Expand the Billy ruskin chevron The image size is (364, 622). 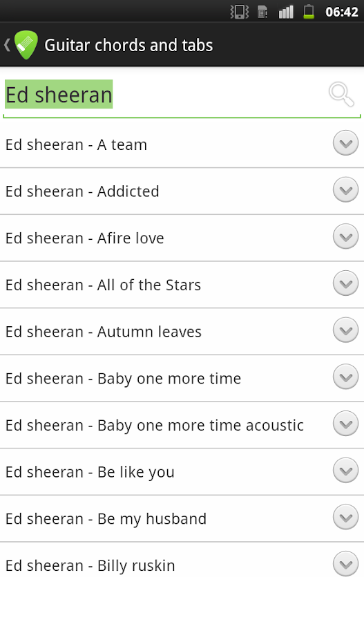coord(346,564)
